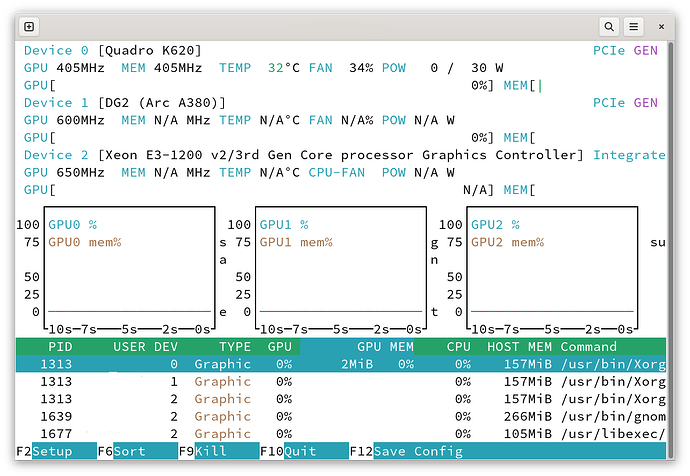
Task: Click PCIe GEN label for Device 1
Action: tap(625, 103)
